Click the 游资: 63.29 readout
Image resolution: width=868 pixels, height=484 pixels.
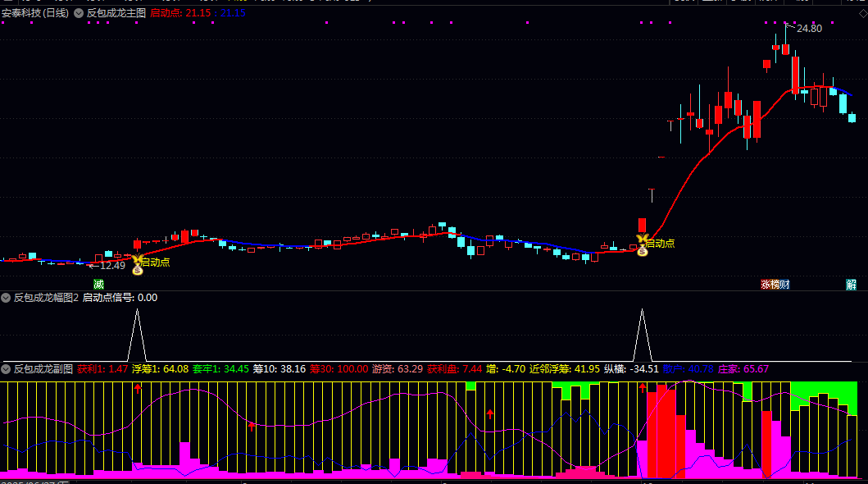point(398,369)
